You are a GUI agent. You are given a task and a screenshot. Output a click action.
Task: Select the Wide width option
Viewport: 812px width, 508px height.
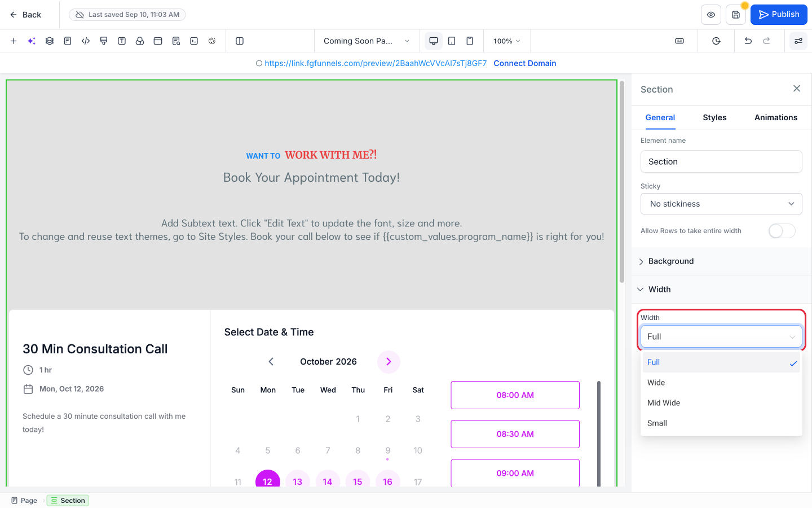coord(721,383)
